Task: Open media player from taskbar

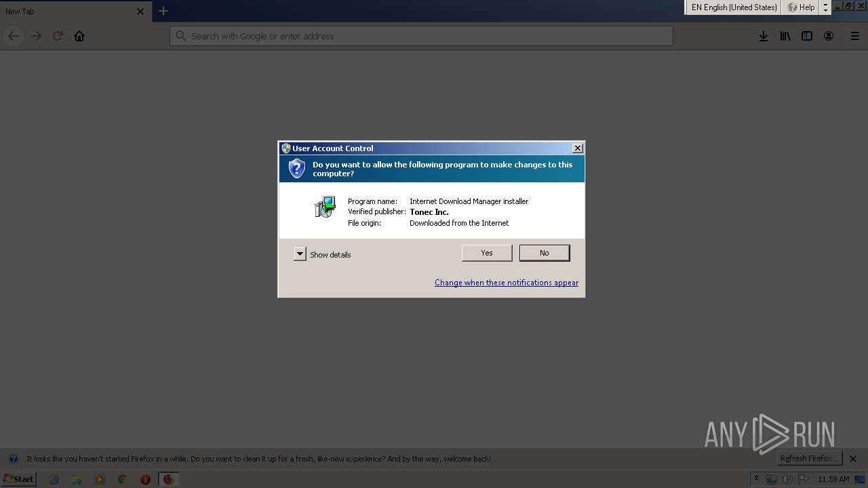Action: (x=100, y=479)
